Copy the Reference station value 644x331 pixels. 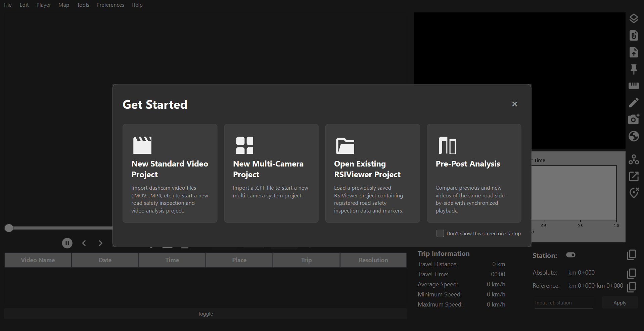tap(631, 287)
